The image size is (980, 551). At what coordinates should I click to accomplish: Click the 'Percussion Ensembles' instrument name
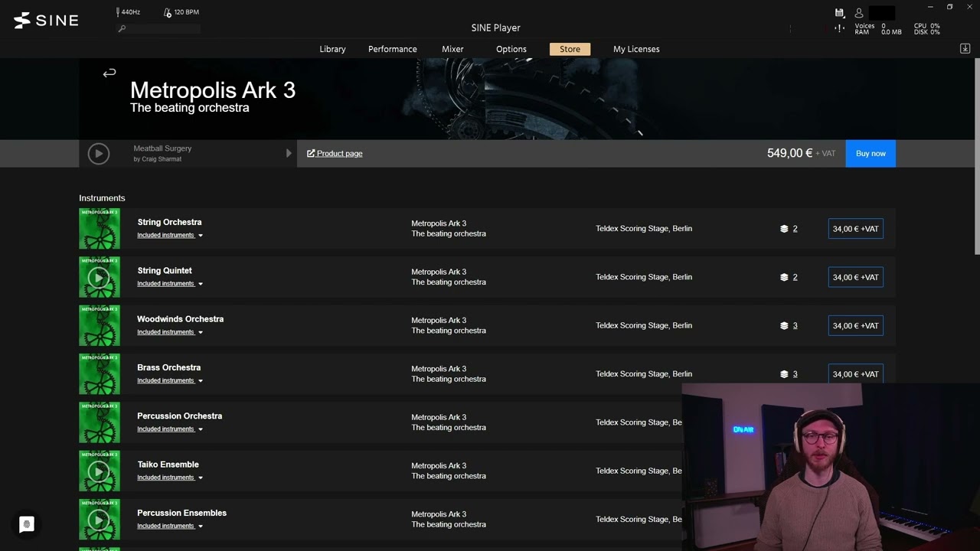pos(181,513)
